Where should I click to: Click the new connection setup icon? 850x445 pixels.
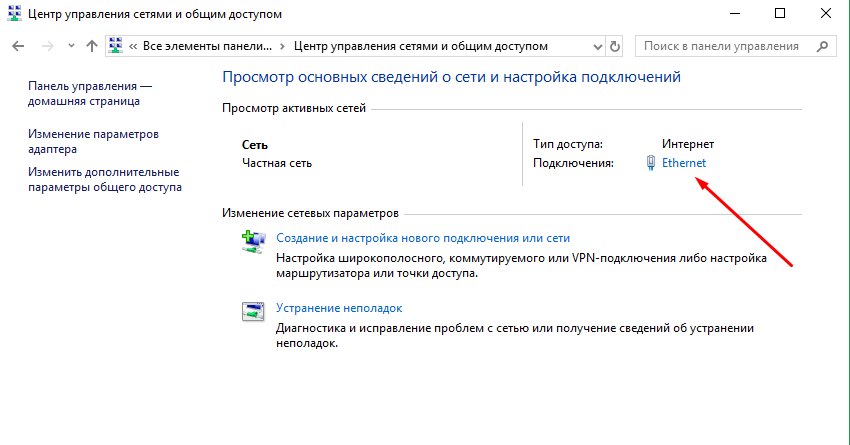[253, 242]
